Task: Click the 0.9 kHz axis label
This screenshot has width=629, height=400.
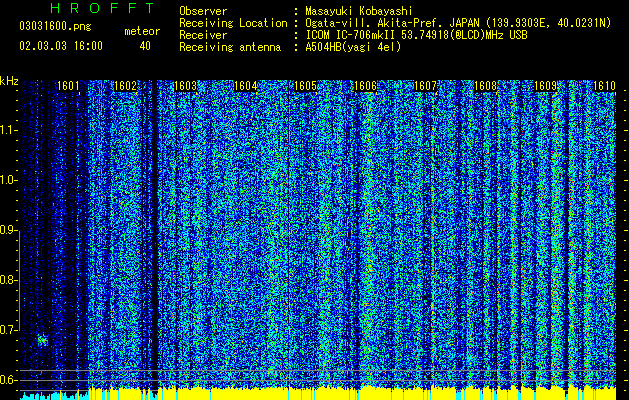Action: (8, 230)
